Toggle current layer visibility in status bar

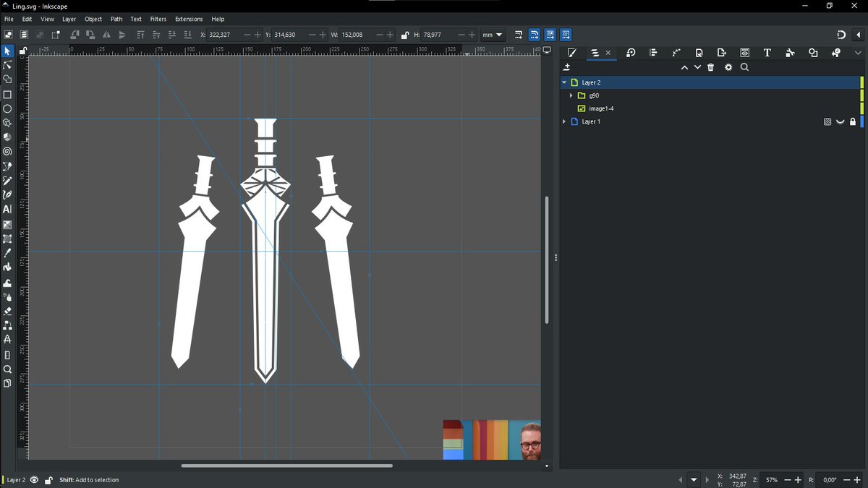point(34,480)
